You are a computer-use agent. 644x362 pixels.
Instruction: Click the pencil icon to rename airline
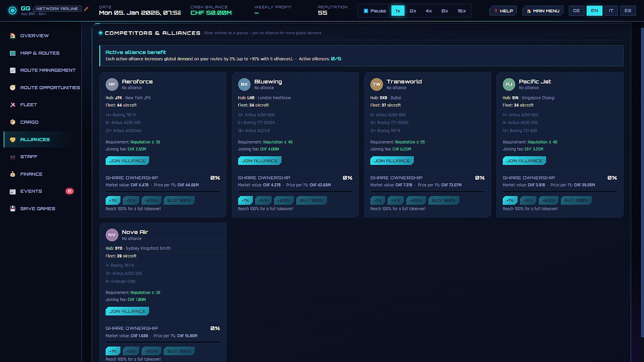point(86,9)
